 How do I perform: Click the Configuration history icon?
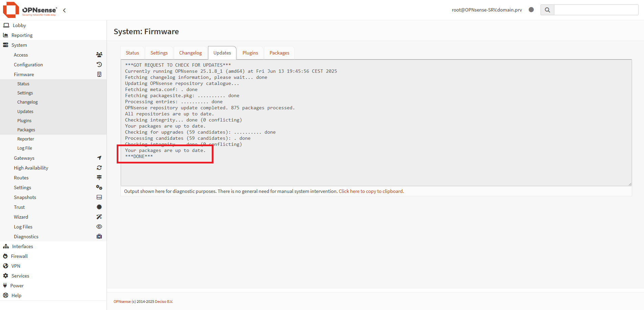click(x=99, y=65)
